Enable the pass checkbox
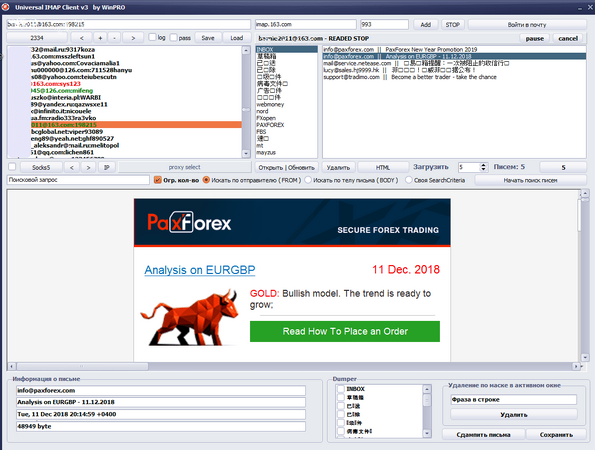The height and width of the screenshot is (450, 595). click(x=174, y=37)
